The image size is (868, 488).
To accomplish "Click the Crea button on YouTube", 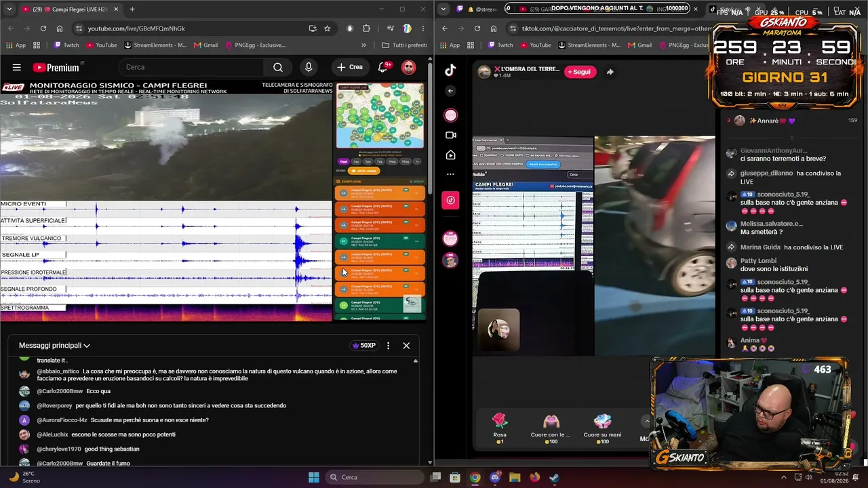I will (x=350, y=67).
